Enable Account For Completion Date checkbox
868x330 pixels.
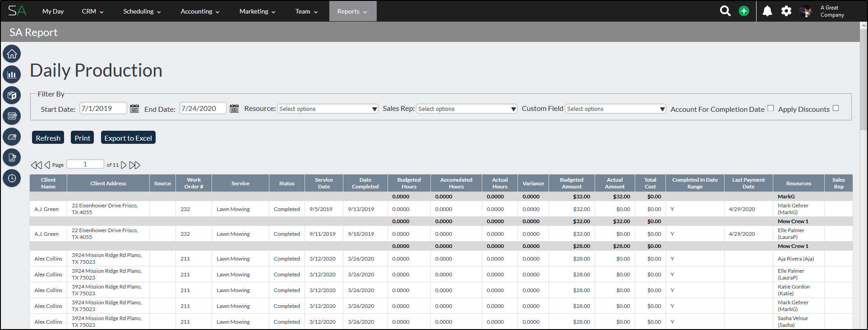[x=771, y=108]
